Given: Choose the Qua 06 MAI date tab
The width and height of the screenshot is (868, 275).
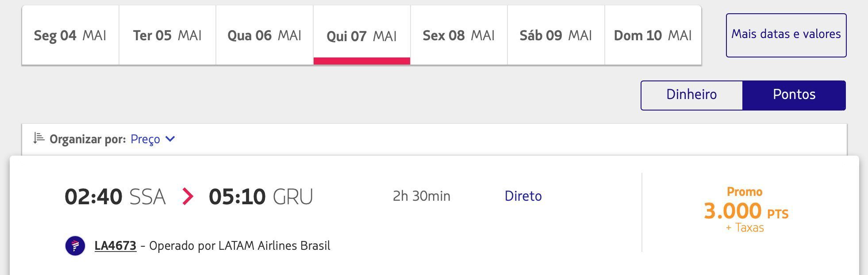Looking at the screenshot, I should (x=265, y=35).
